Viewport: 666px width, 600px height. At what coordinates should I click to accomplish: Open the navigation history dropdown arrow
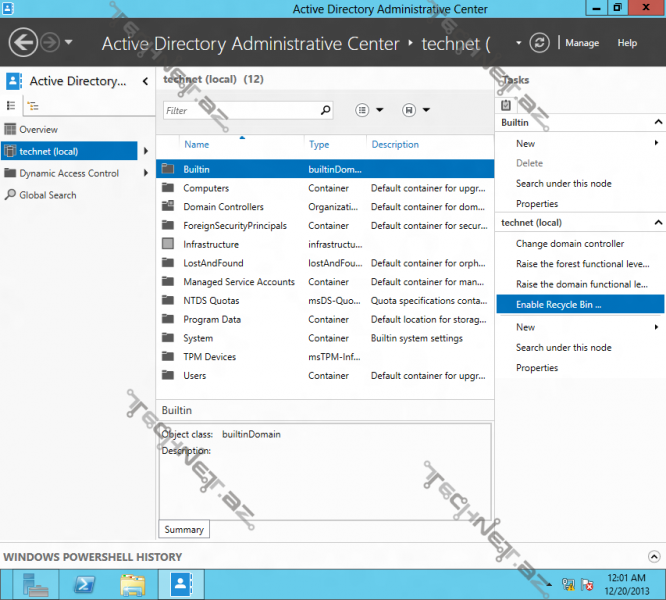69,42
